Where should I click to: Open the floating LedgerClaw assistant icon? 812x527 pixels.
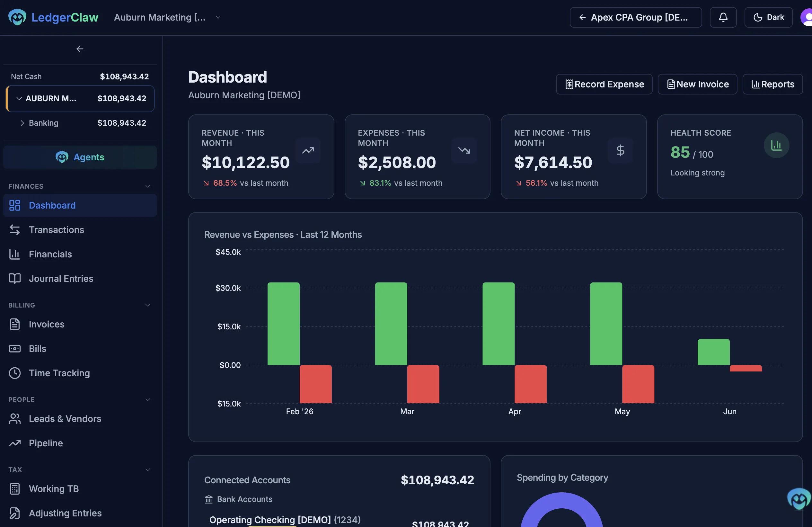tap(799, 499)
